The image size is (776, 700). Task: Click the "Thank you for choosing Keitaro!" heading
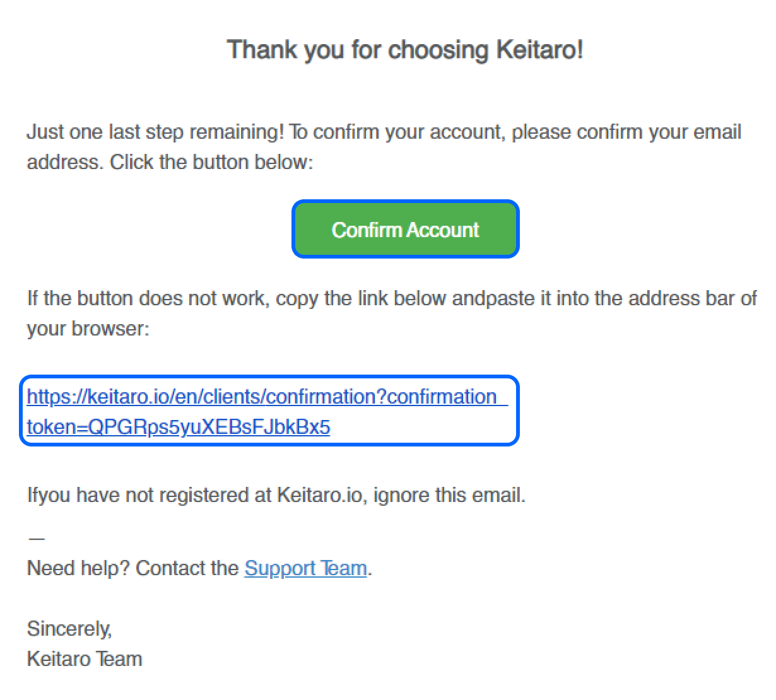pyautogui.click(x=405, y=50)
